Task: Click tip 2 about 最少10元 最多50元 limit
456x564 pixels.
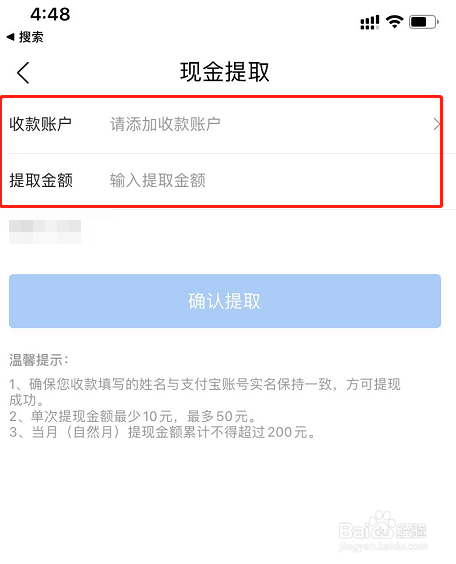Action: point(132,417)
